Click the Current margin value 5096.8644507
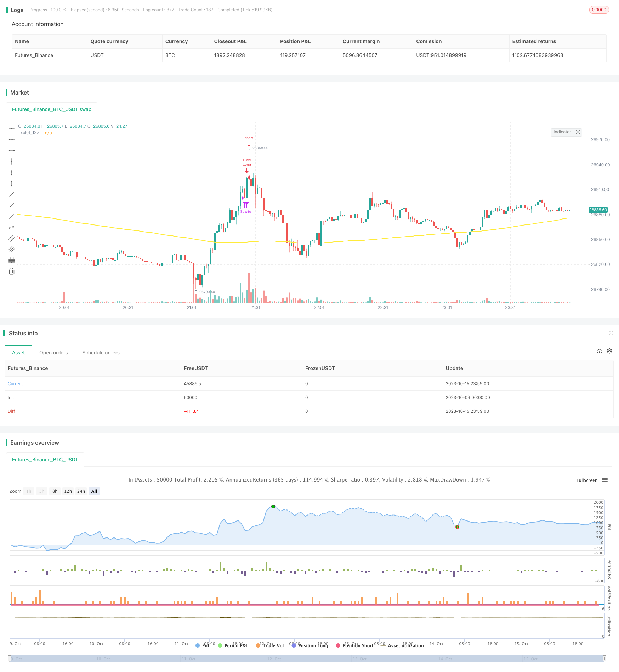 [360, 55]
